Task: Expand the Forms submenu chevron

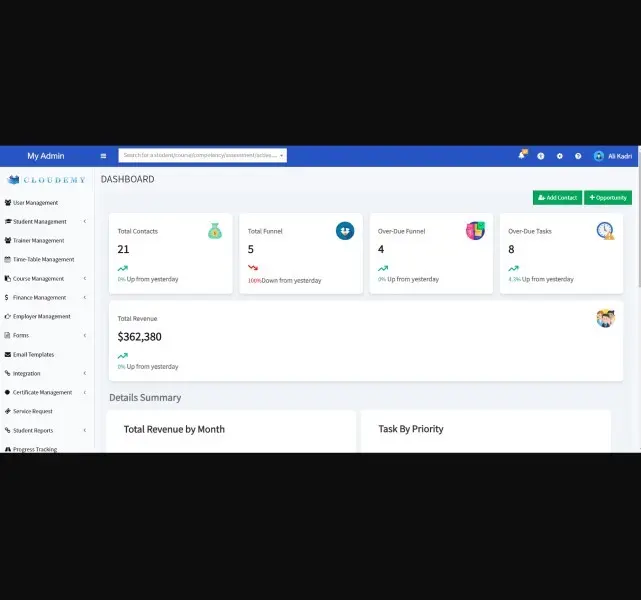Action: pos(85,335)
